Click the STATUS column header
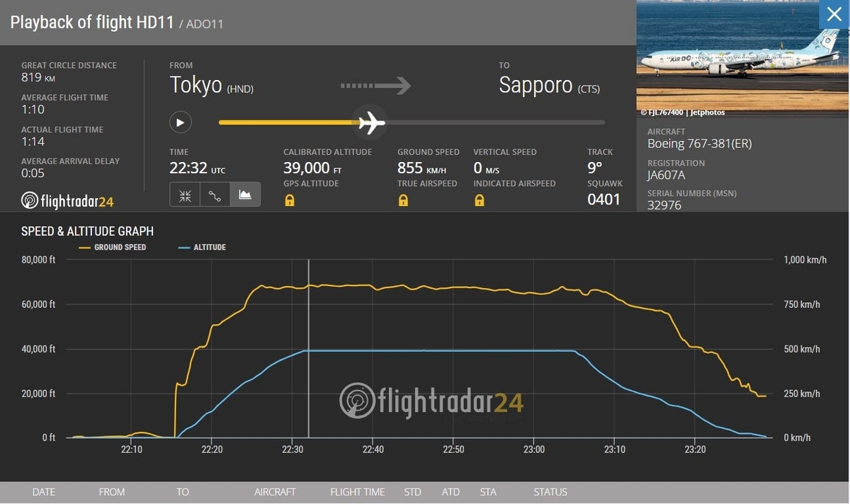Image resolution: width=850 pixels, height=504 pixels. pos(550,492)
